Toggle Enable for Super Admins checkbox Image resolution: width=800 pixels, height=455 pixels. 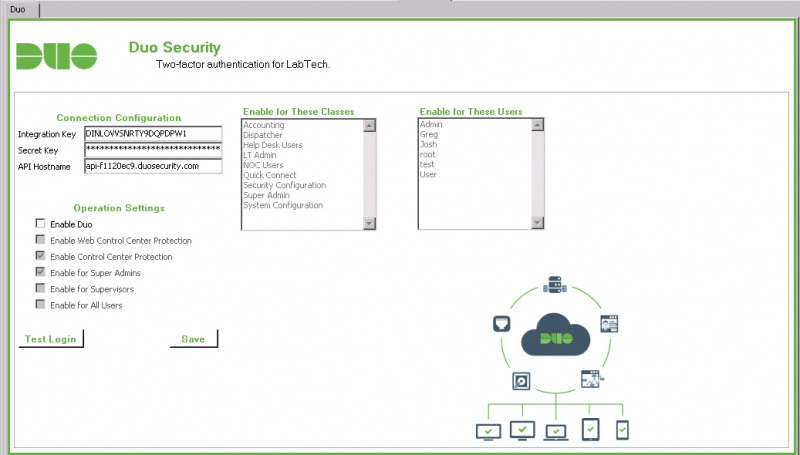click(40, 272)
